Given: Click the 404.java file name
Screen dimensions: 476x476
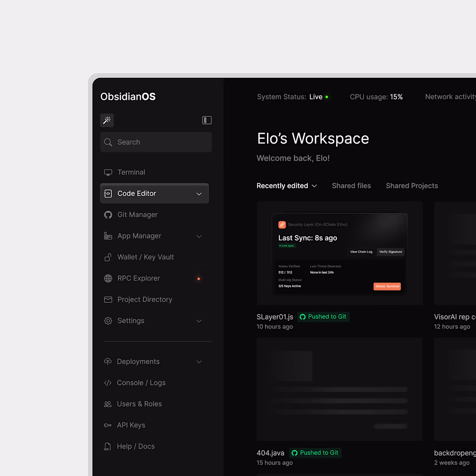Looking at the screenshot, I should [270, 453].
